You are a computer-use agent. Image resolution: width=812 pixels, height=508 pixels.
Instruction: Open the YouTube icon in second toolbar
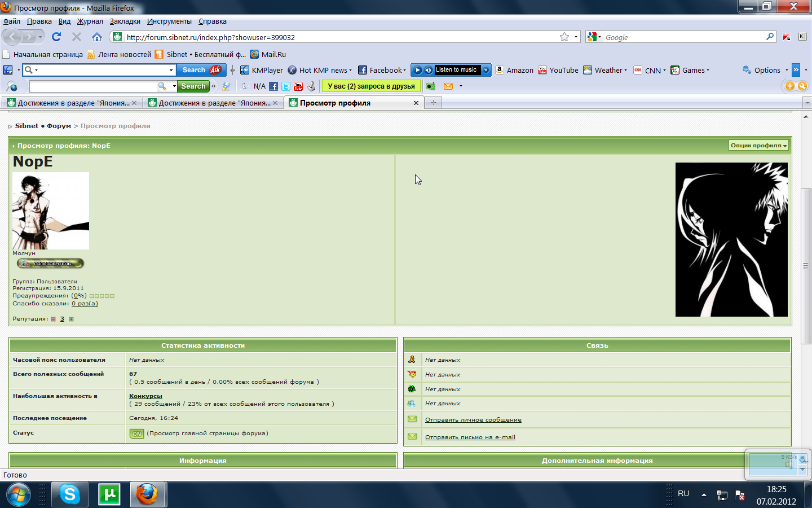coord(298,86)
